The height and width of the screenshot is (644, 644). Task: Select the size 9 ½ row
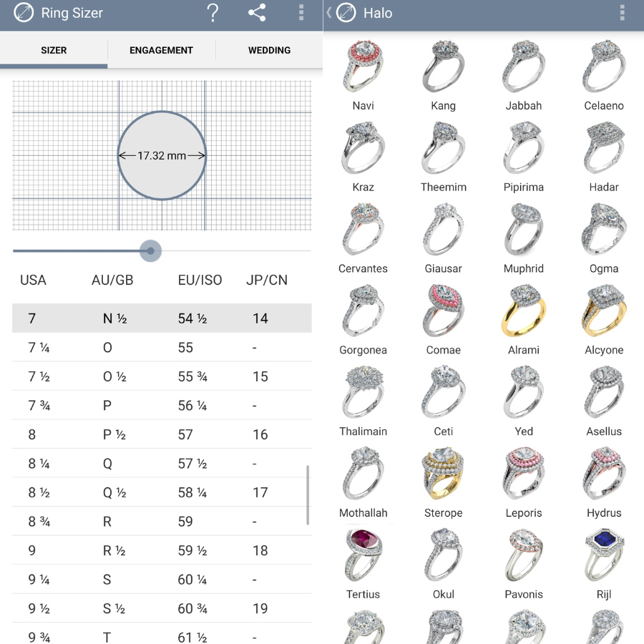[x=162, y=608]
